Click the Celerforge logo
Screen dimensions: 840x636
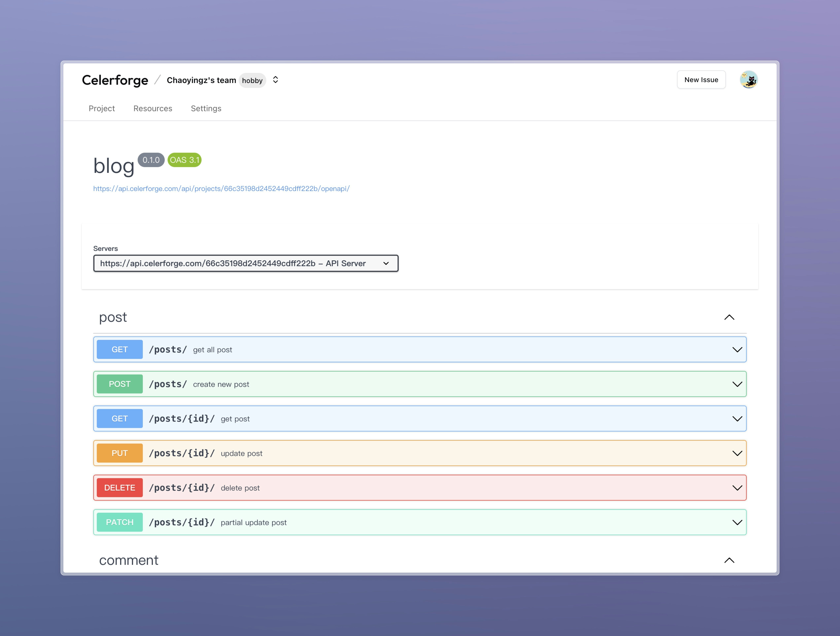pyautogui.click(x=115, y=80)
